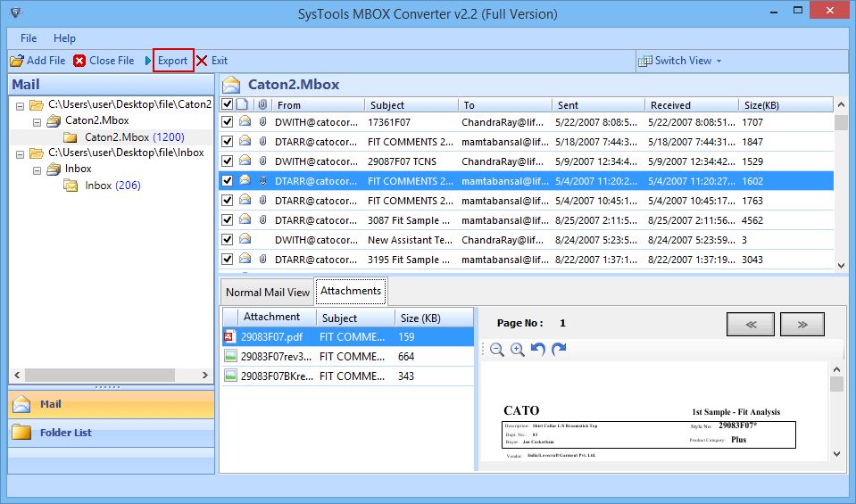The width and height of the screenshot is (856, 504).
Task: Click the Export toolbar button
Action: (x=173, y=61)
